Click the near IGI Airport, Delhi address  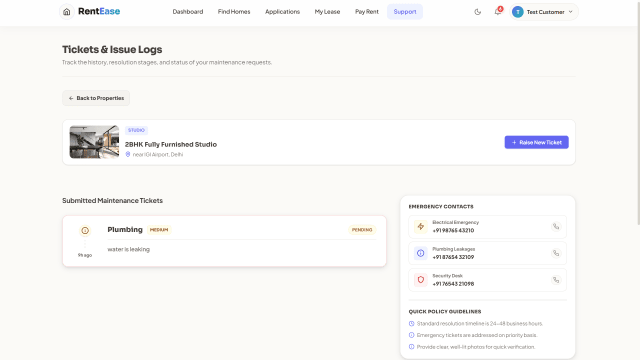158,154
